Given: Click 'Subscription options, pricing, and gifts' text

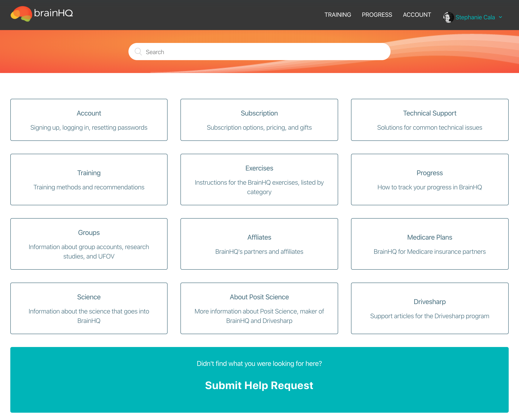Looking at the screenshot, I should pos(259,128).
